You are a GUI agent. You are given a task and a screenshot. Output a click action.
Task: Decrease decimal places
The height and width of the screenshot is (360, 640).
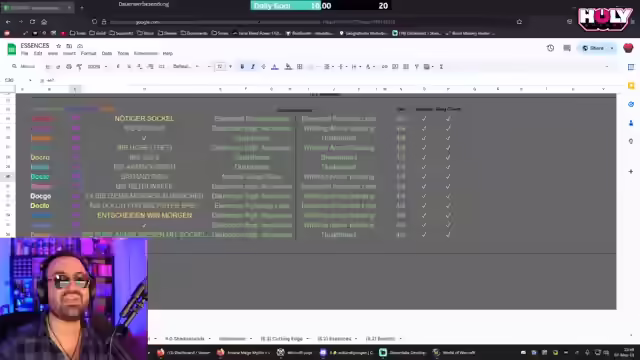140,67
